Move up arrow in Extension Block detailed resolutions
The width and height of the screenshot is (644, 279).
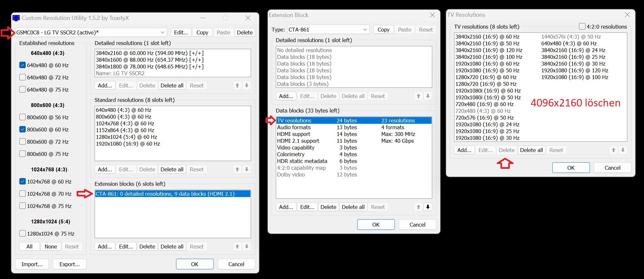point(418,96)
